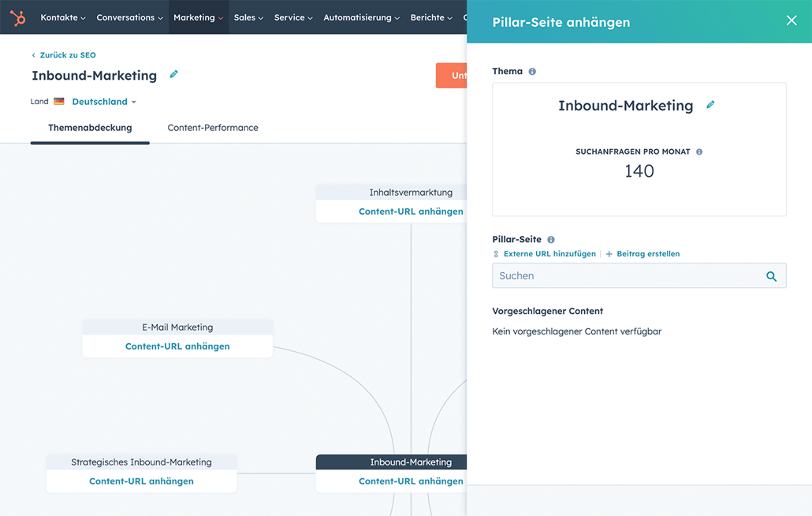Expand the Automatisierung navigation dropdown
The width and height of the screenshot is (812, 516).
[361, 17]
